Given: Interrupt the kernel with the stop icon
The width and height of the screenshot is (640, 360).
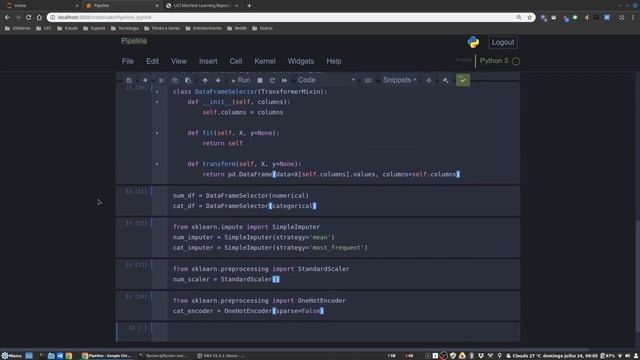Looking at the screenshot, I should coord(260,80).
